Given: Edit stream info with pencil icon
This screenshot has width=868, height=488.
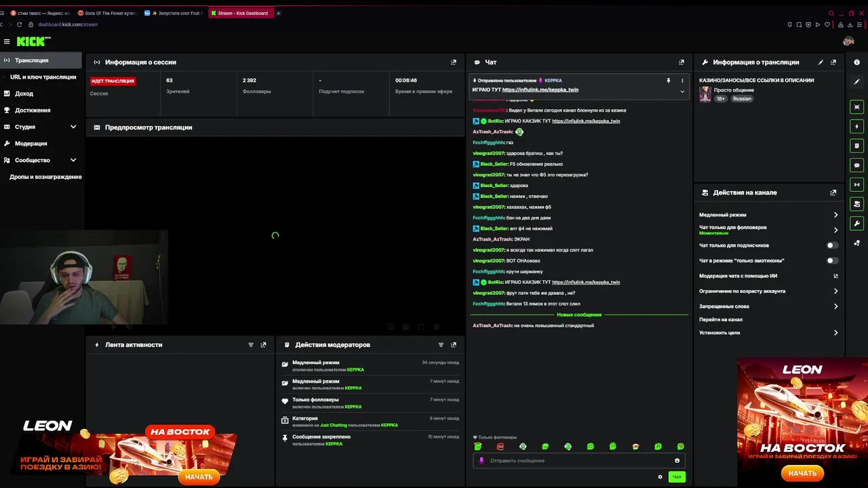Looking at the screenshot, I should tap(821, 62).
